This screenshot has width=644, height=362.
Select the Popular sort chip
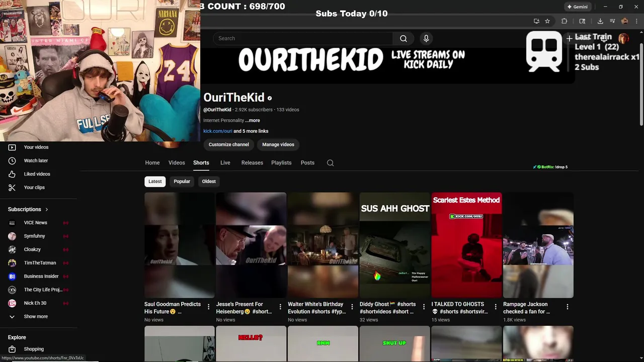click(x=182, y=182)
